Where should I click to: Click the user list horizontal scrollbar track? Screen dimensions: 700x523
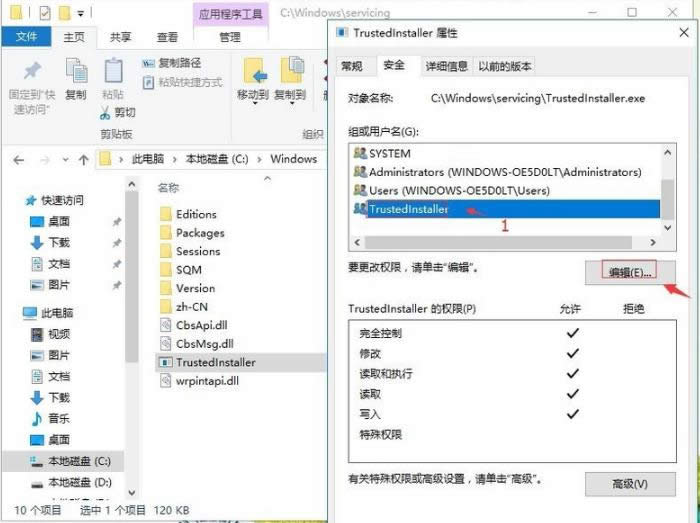pyautogui.click(x=498, y=243)
